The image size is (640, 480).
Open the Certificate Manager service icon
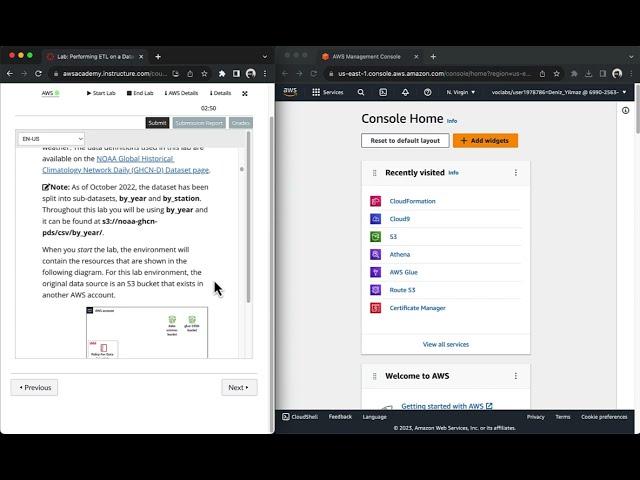pyautogui.click(x=376, y=308)
